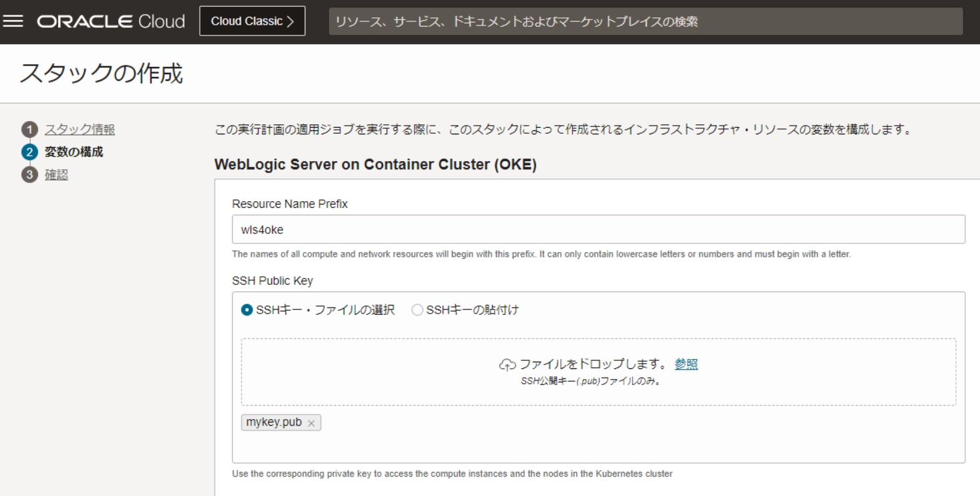The image size is (980, 496).
Task: Click the スタックの作成 page title
Action: 101,74
